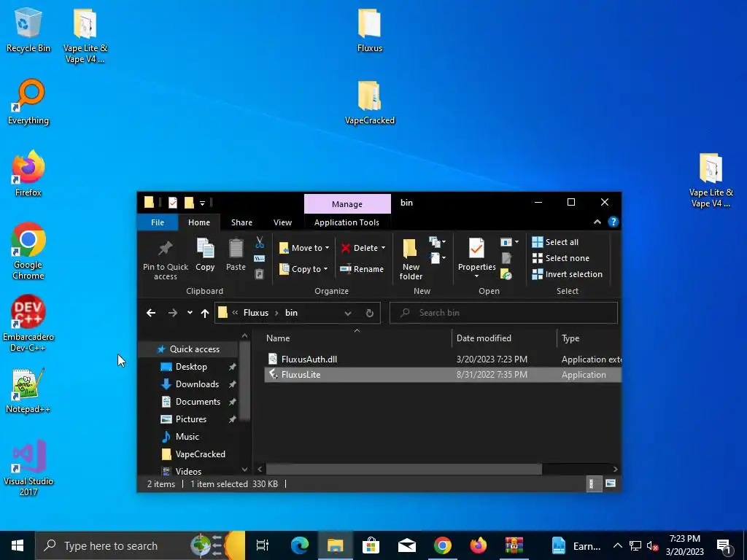Image resolution: width=747 pixels, height=560 pixels.
Task: Open Microsoft Edge from the taskbar
Action: [300, 545]
